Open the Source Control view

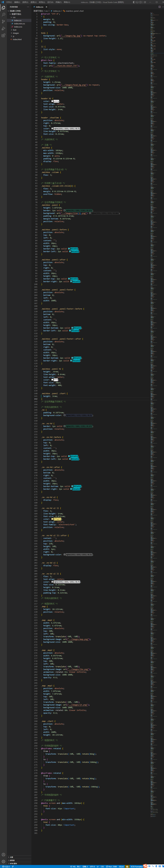pos(3,22)
